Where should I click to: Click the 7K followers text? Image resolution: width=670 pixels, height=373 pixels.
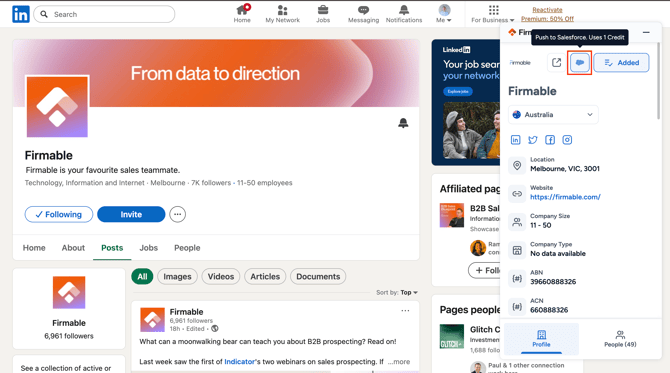pos(211,183)
